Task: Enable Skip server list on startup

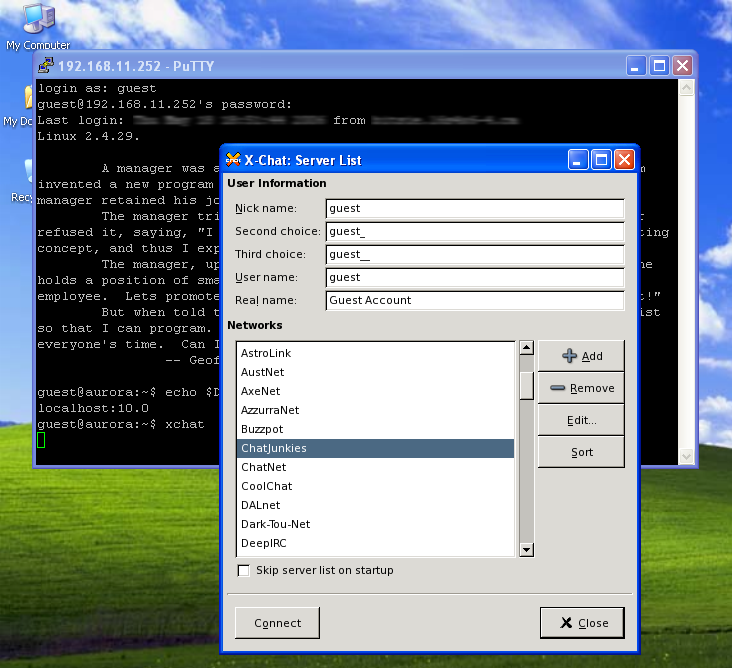Action: pos(244,571)
